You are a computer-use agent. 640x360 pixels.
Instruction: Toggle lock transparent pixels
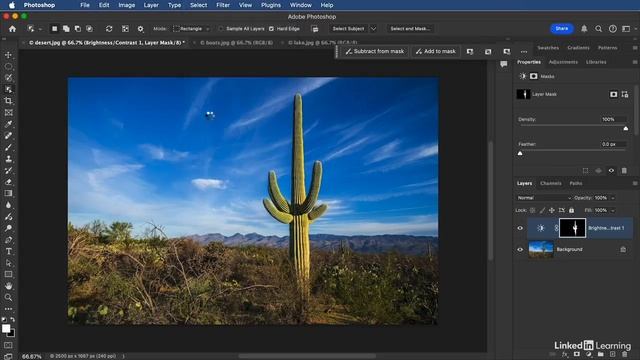click(533, 211)
